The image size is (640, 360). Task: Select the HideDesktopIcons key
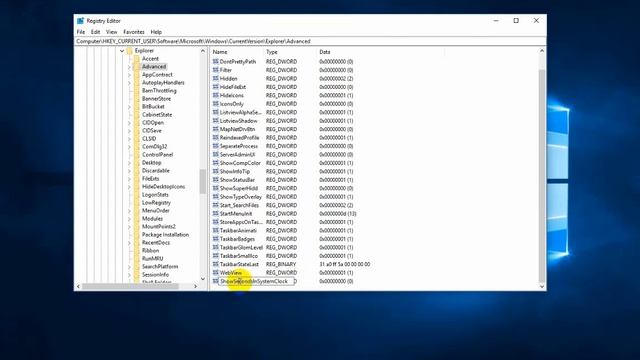163,187
